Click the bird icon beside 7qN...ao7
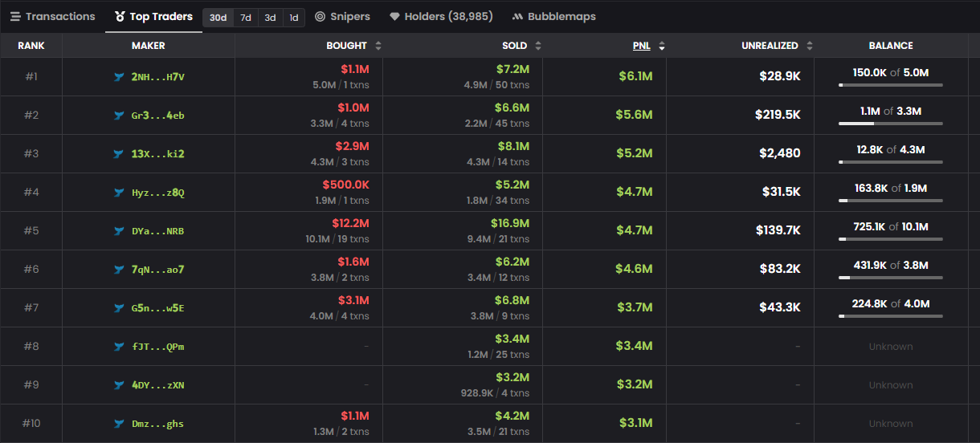Viewport: 980px width, 443px height. click(120, 270)
